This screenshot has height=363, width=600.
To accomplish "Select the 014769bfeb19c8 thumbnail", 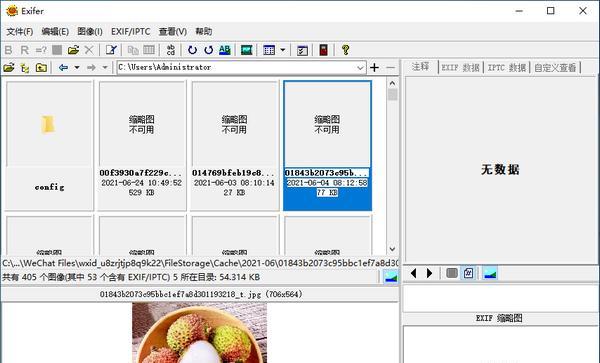I will pyautogui.click(x=235, y=145).
